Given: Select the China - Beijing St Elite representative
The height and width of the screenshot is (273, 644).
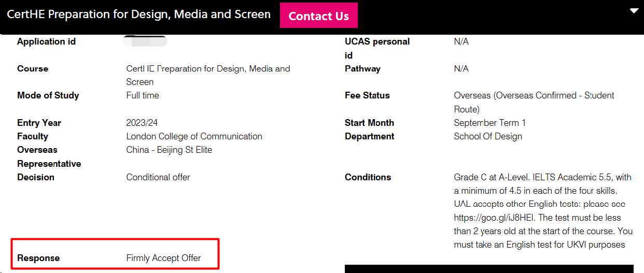Looking at the screenshot, I should (x=169, y=150).
